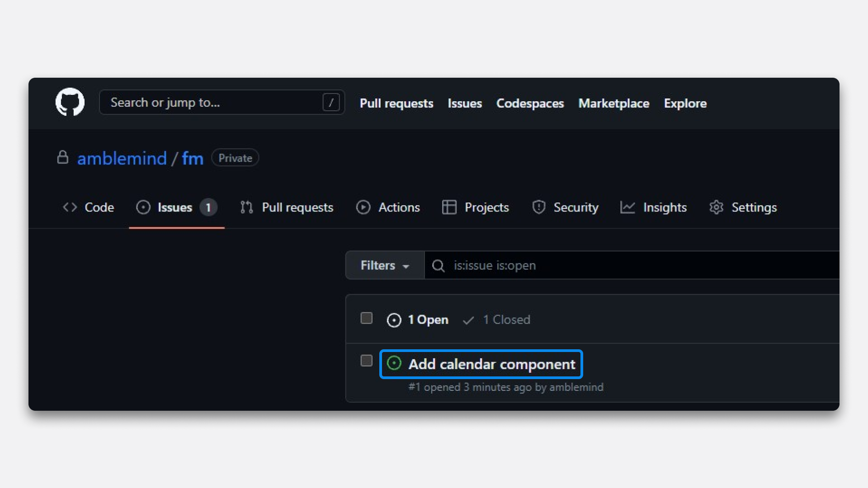Select the Code tab's angle-brackets icon

70,207
